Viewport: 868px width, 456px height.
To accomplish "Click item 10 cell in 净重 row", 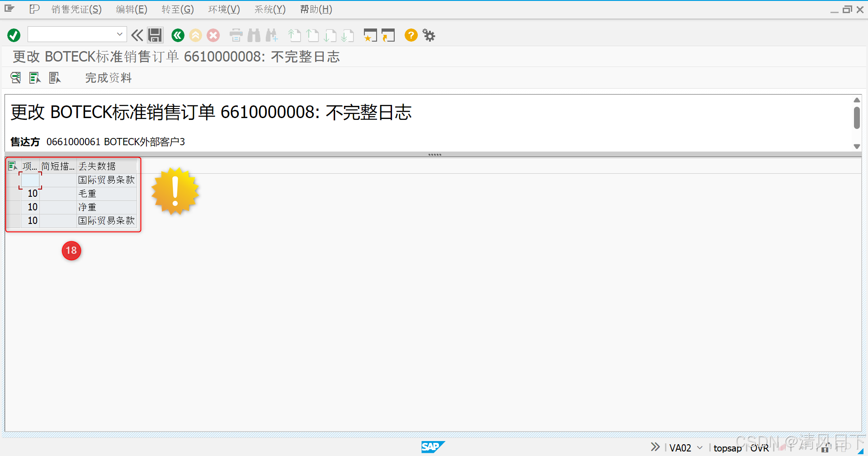I will (x=30, y=207).
